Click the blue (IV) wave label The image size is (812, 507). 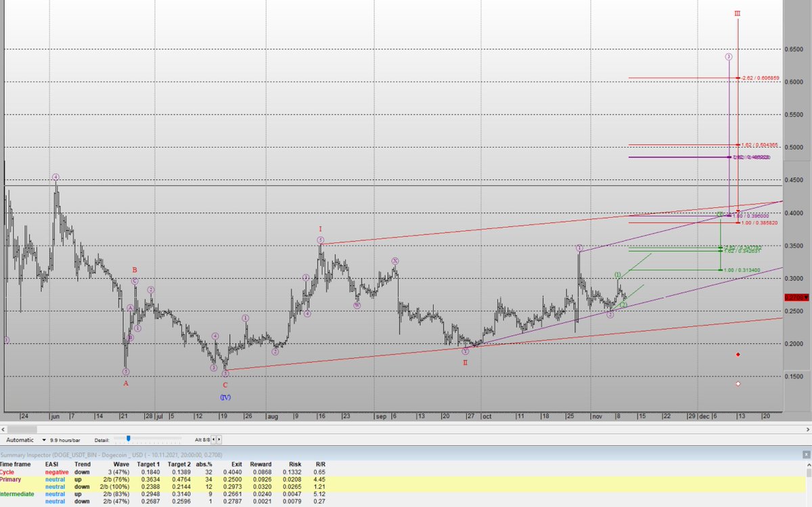coord(225,397)
